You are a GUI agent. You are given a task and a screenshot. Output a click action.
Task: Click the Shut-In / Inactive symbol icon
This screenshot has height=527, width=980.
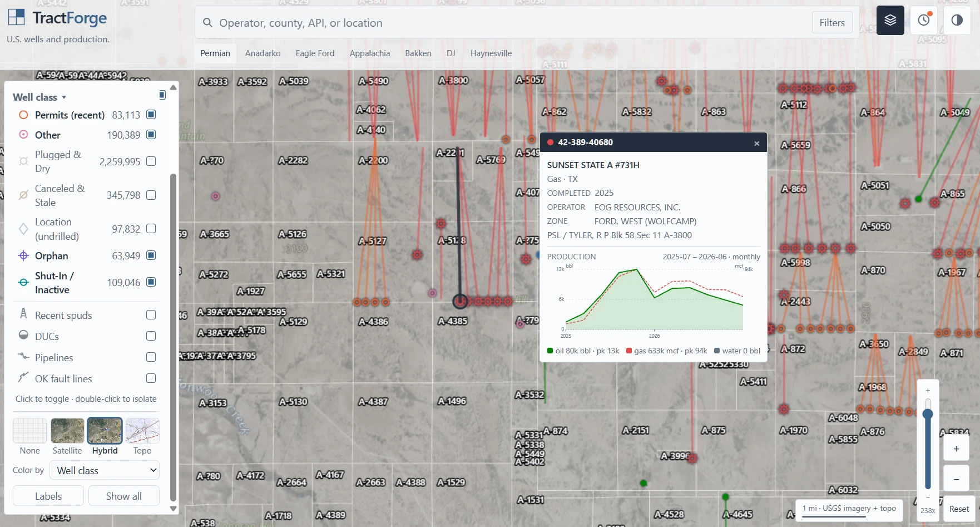pos(23,283)
